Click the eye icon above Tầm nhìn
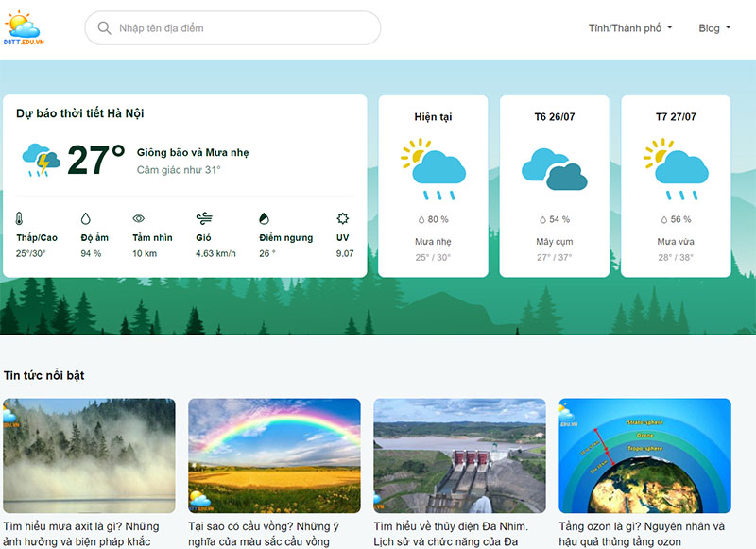Image resolution: width=756 pixels, height=549 pixels. pos(138,218)
